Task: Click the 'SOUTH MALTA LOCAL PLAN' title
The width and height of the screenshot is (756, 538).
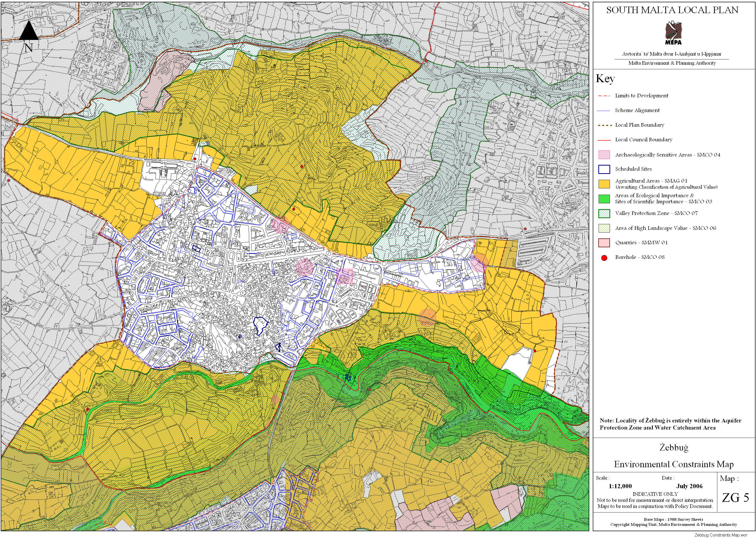Action: (x=672, y=10)
